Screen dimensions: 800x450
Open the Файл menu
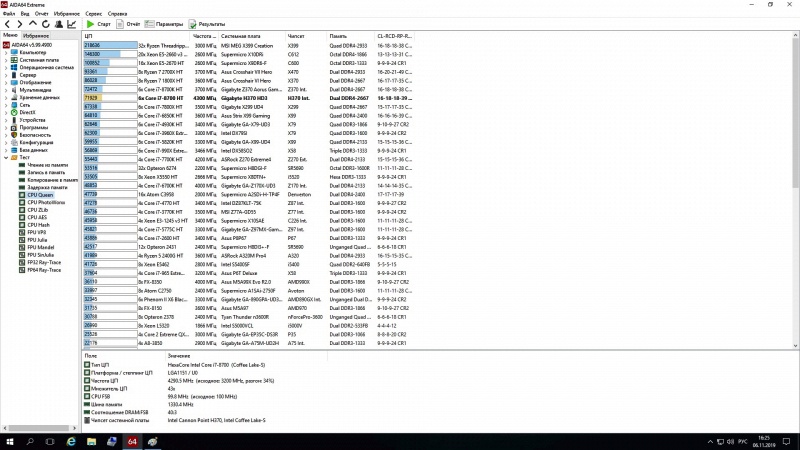(9, 14)
